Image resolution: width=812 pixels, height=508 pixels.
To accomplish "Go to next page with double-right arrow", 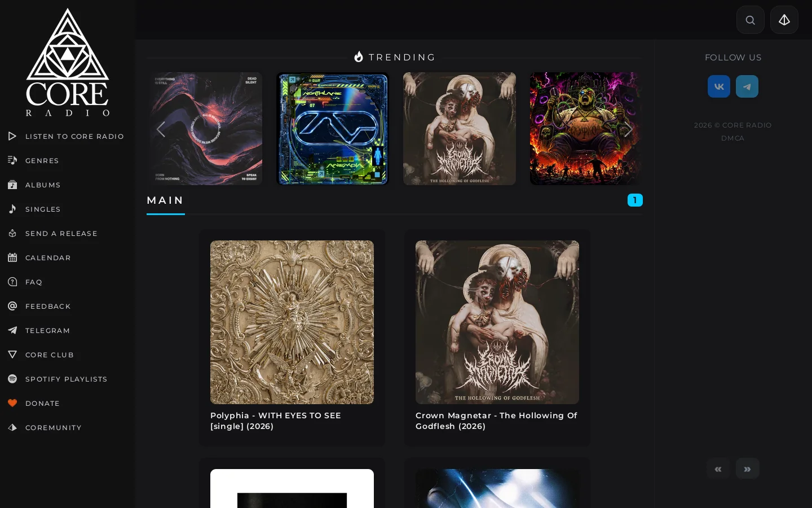I will pyautogui.click(x=747, y=468).
